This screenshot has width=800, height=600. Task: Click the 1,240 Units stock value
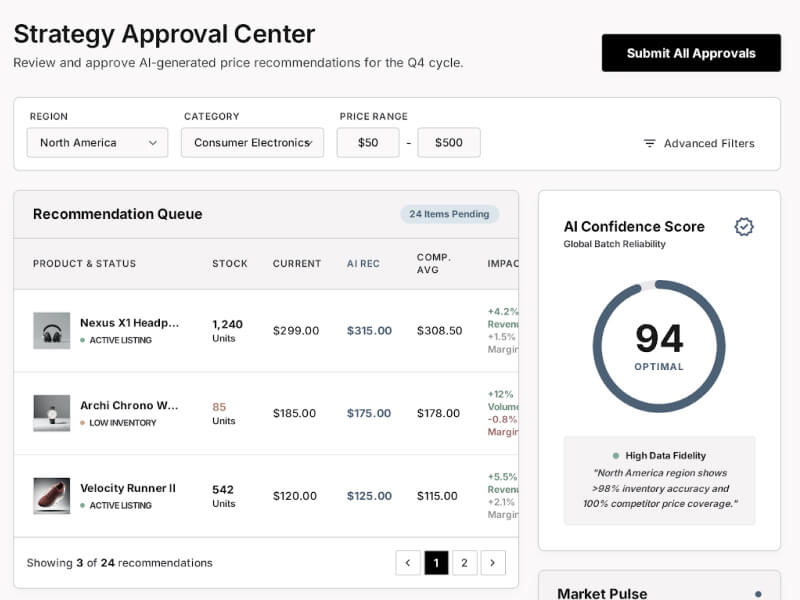[228, 331]
